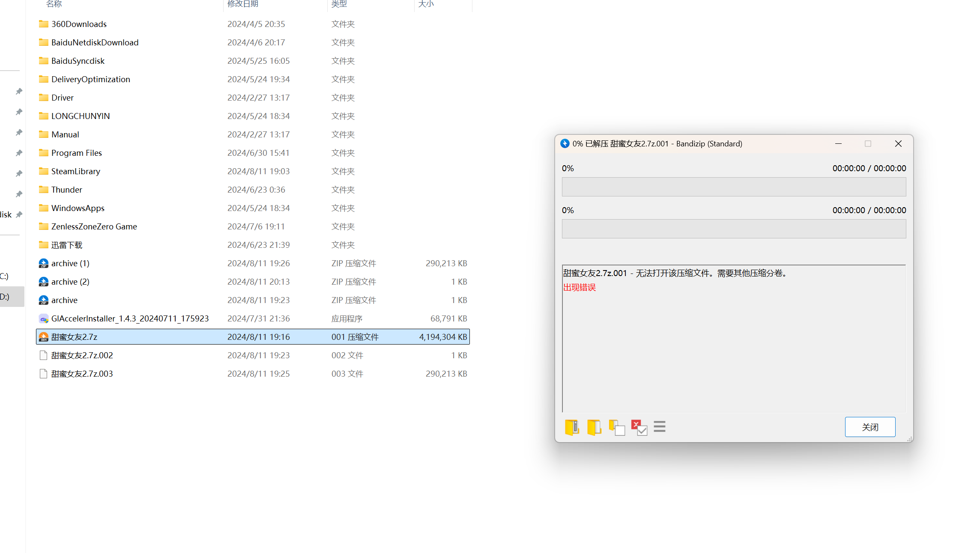The width and height of the screenshot is (980, 553).
Task: Select the 迅雷下载 folder icon
Action: 43,245
